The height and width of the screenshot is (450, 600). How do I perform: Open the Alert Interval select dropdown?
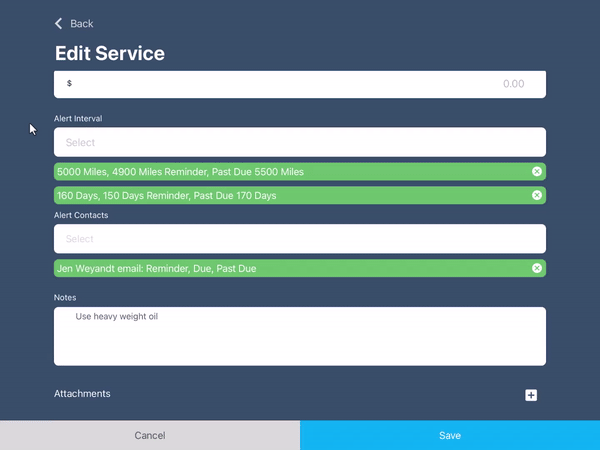pos(300,142)
